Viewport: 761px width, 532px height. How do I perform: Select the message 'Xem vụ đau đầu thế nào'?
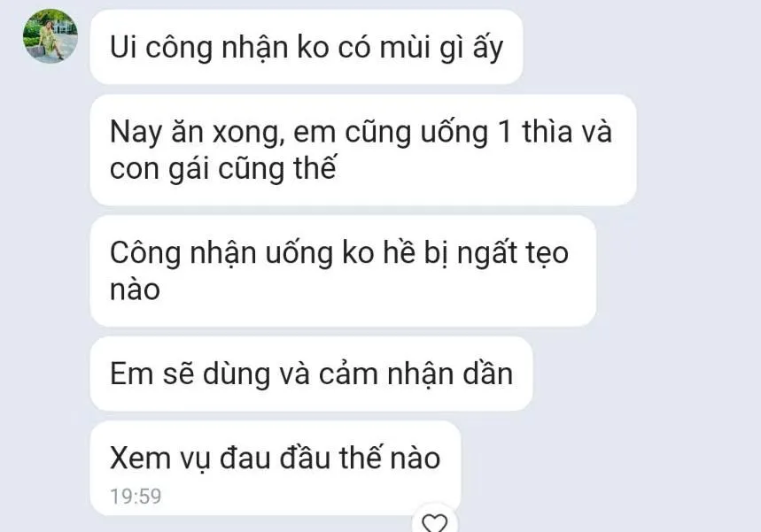(x=276, y=468)
